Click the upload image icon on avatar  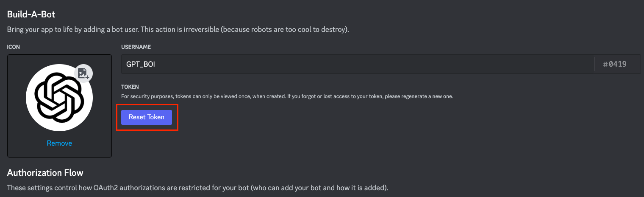click(83, 73)
